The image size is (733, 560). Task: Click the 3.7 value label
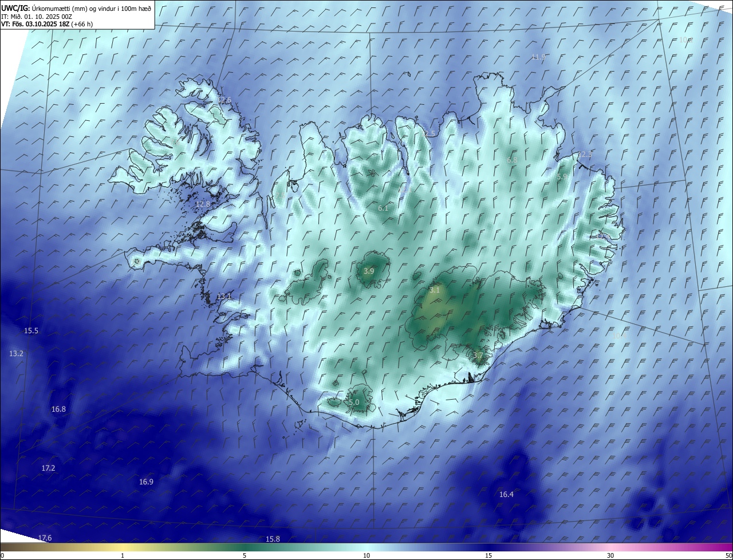pyautogui.click(x=478, y=356)
